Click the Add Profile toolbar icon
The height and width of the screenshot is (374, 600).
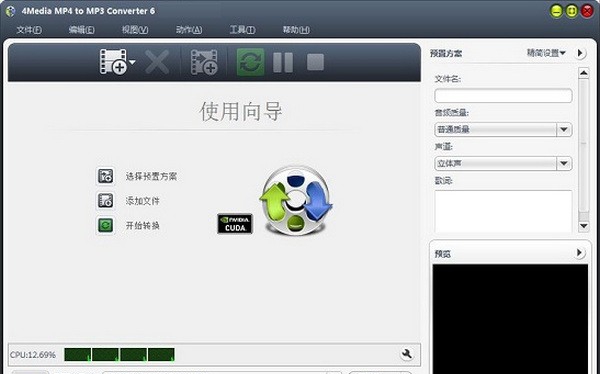pos(204,62)
